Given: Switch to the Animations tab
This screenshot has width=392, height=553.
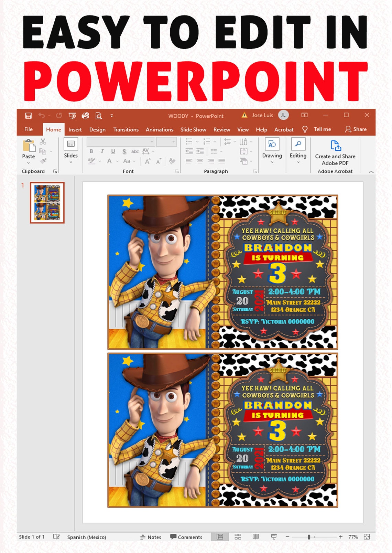Looking at the screenshot, I should [x=160, y=129].
